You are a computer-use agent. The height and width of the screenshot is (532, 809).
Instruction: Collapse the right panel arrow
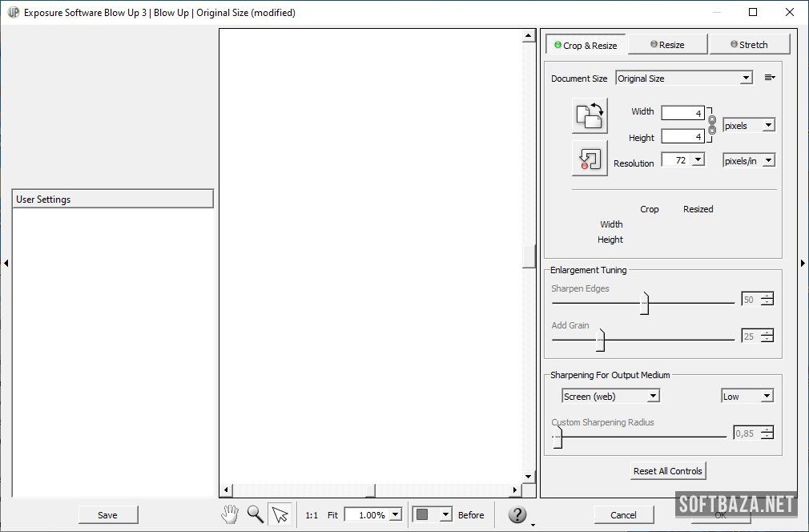coord(803,263)
